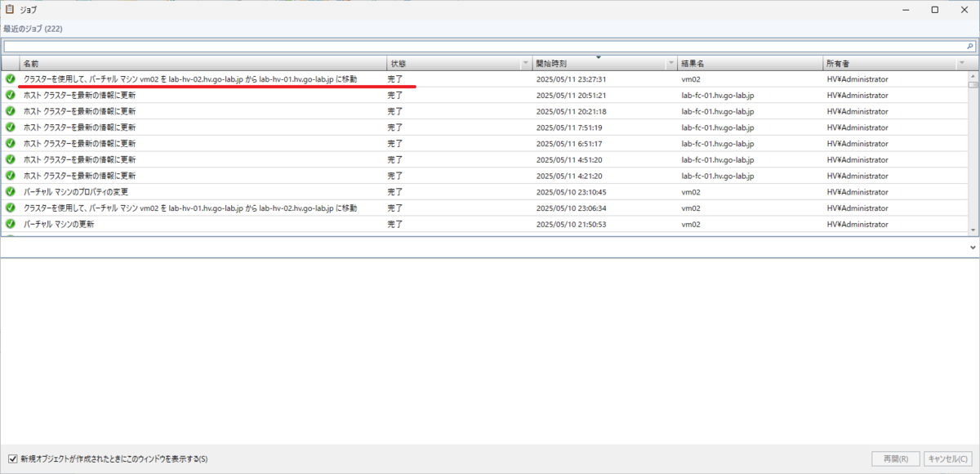
Task: Toggle 新規オブジェクトが作成されたときにこのウィンドウを表示する checkbox
Action: [11, 458]
